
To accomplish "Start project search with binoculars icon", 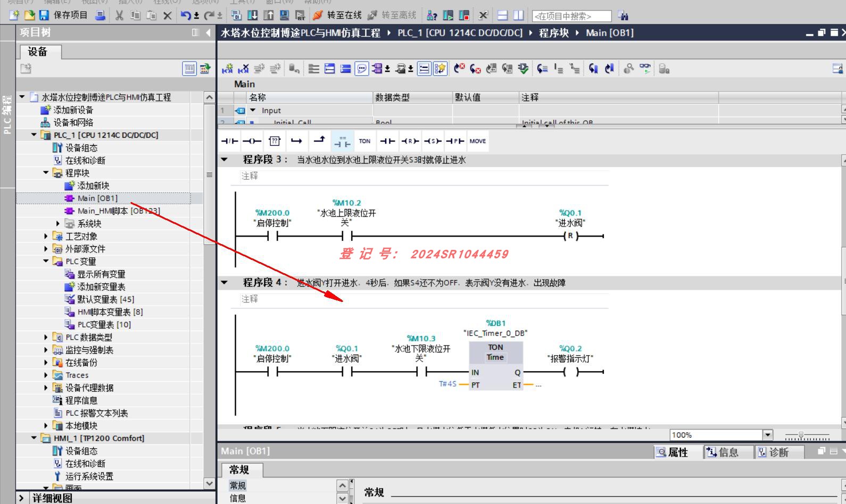I will point(623,16).
